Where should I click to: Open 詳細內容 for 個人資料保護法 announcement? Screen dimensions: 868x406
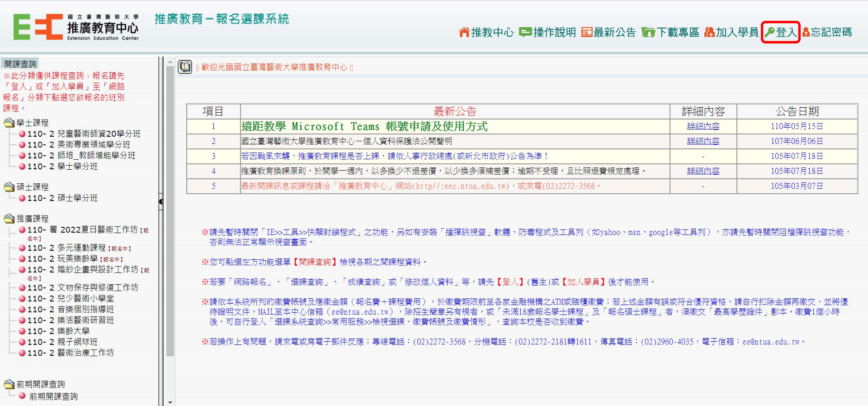703,141
